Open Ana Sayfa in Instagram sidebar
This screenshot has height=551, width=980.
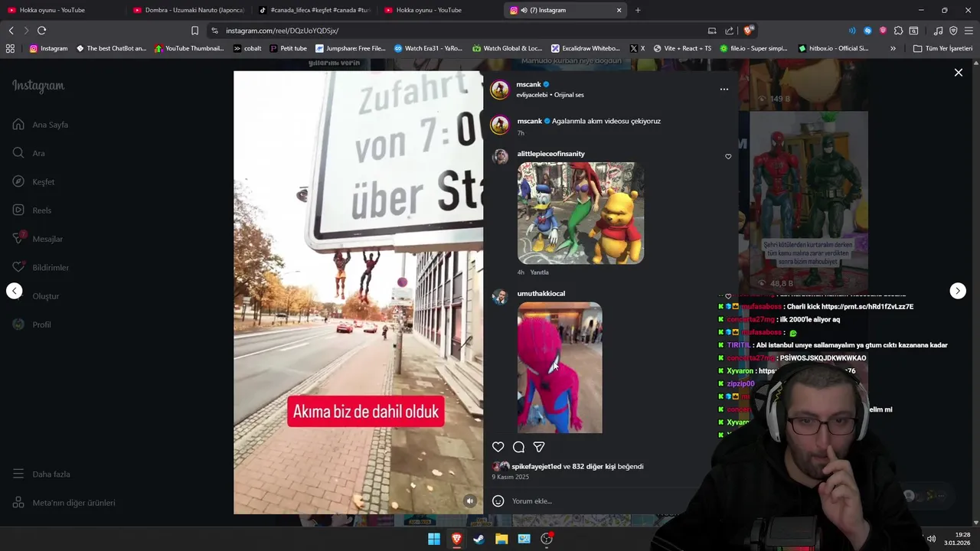[x=41, y=125]
